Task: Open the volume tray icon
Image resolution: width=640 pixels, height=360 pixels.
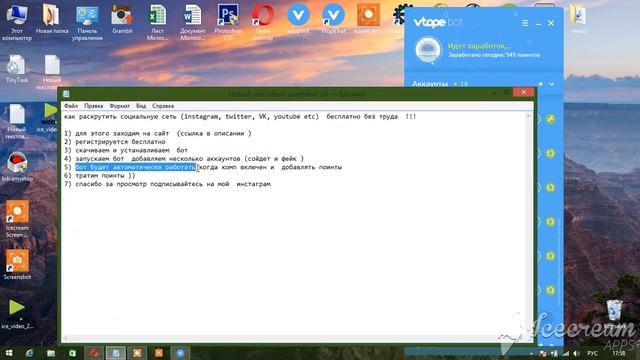Action: [x=576, y=353]
